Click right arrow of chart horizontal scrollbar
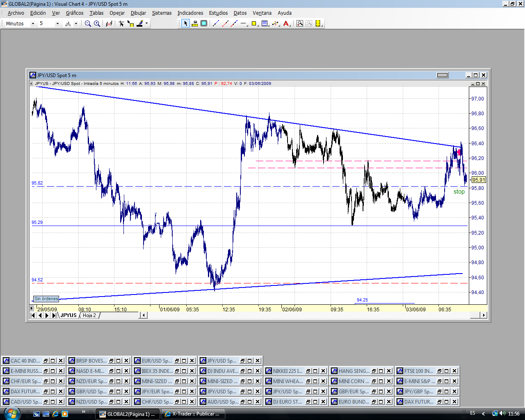The height and width of the screenshot is (420, 525). (484, 315)
